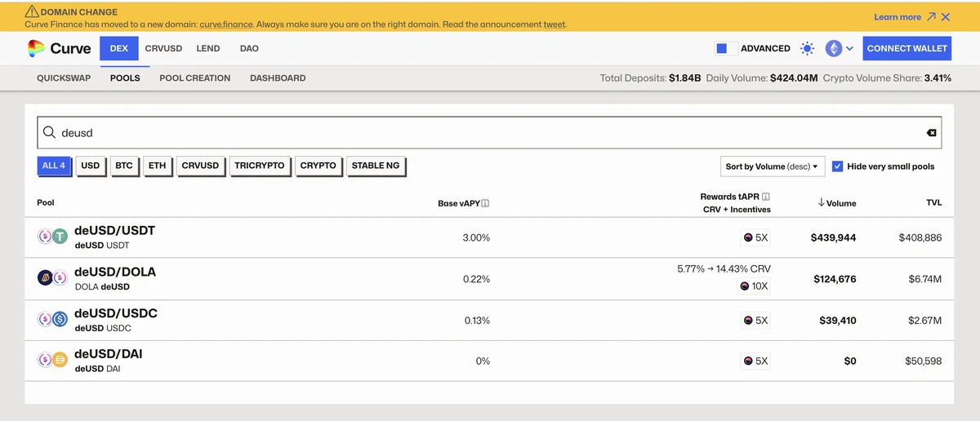Viewport: 980px width, 421px height.
Task: Toggle the ADVANCED mode switch
Action: coord(725,49)
